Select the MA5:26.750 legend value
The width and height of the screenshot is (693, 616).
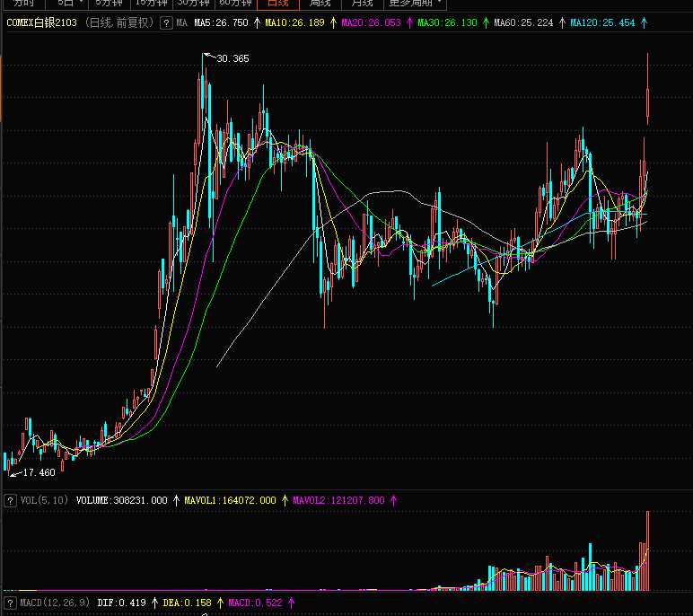pyautogui.click(x=221, y=23)
